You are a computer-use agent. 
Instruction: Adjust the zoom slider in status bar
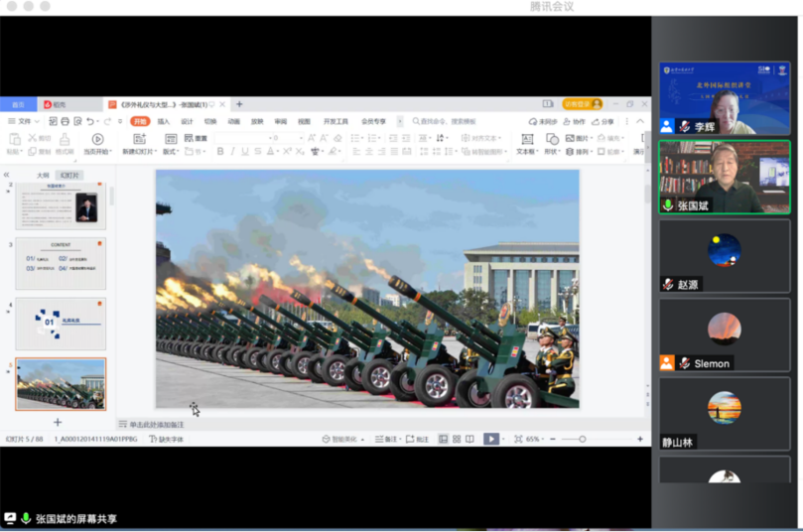[x=582, y=439]
